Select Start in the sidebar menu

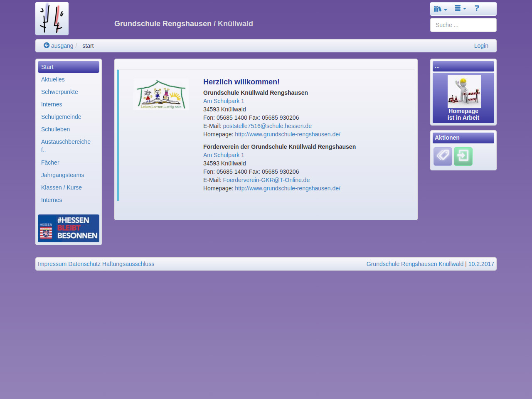[x=69, y=67]
